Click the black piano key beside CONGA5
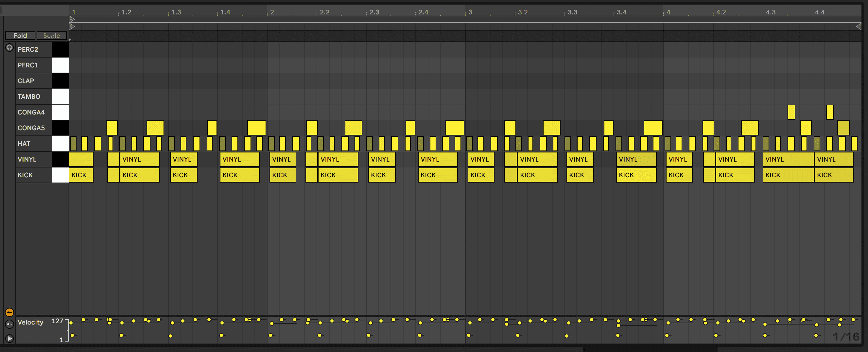This screenshot has height=352, width=868. click(60, 128)
